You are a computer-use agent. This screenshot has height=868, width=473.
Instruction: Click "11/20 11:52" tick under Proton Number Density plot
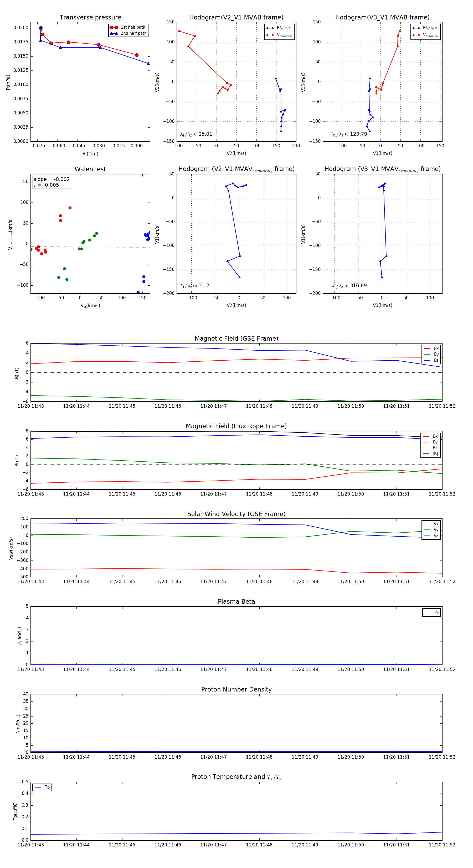pyautogui.click(x=442, y=757)
